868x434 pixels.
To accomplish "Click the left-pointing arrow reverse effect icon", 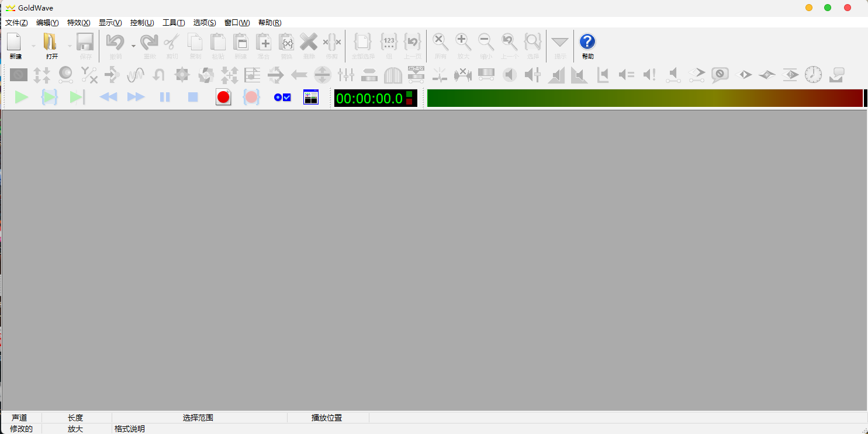I will pos(299,75).
